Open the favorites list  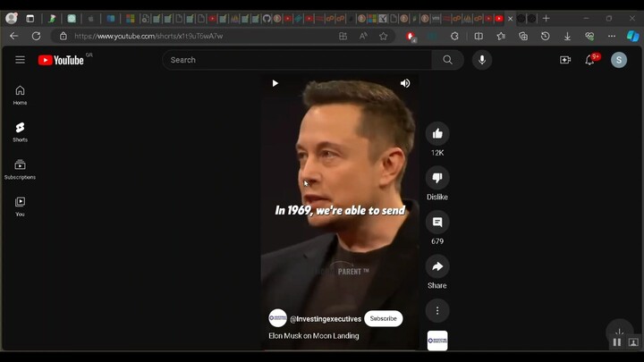click(x=501, y=36)
